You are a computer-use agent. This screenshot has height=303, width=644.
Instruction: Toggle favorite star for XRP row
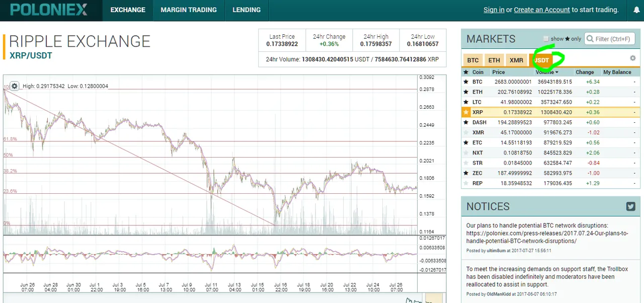(466, 112)
